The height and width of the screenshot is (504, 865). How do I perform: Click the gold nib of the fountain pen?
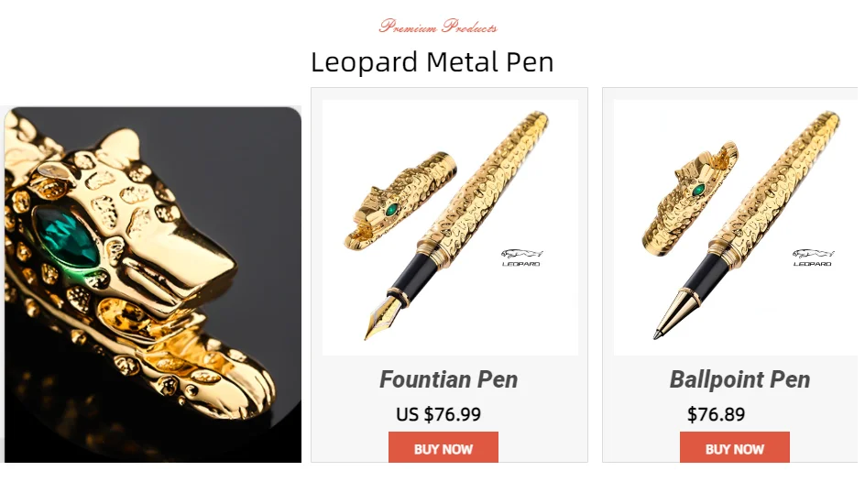coord(382,318)
